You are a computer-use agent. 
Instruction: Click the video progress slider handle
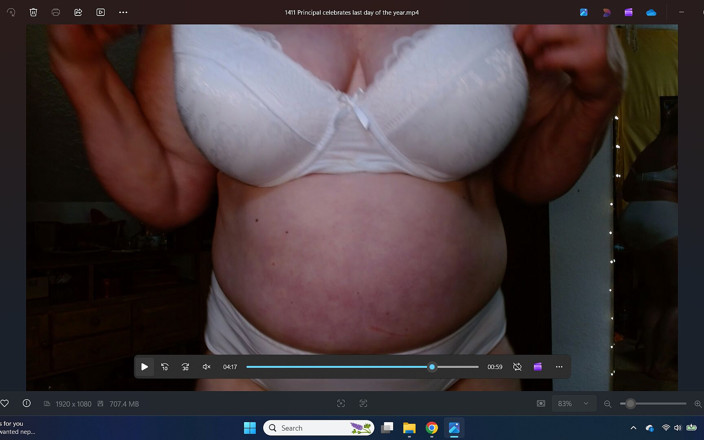432,367
